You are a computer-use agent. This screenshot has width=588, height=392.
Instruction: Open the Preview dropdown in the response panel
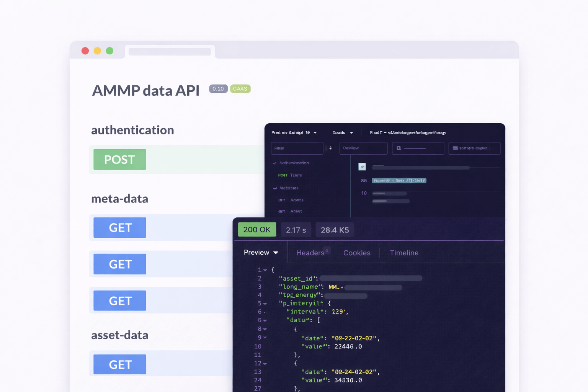click(x=261, y=253)
